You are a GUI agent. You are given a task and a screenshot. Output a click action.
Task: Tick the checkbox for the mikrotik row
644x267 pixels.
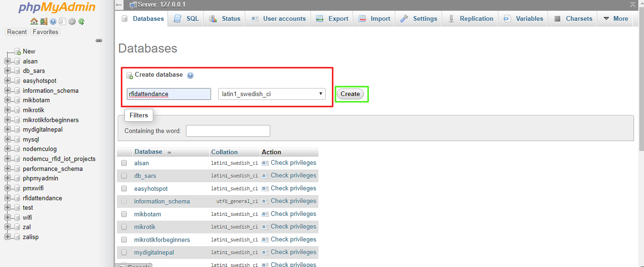click(124, 227)
